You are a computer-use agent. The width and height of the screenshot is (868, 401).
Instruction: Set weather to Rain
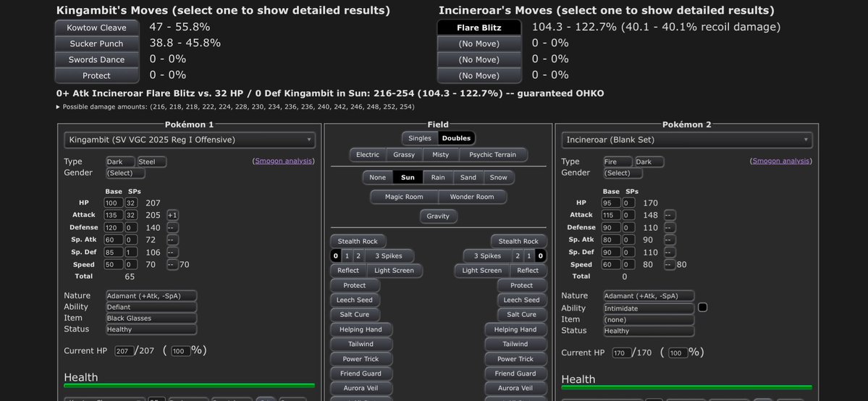tap(438, 177)
